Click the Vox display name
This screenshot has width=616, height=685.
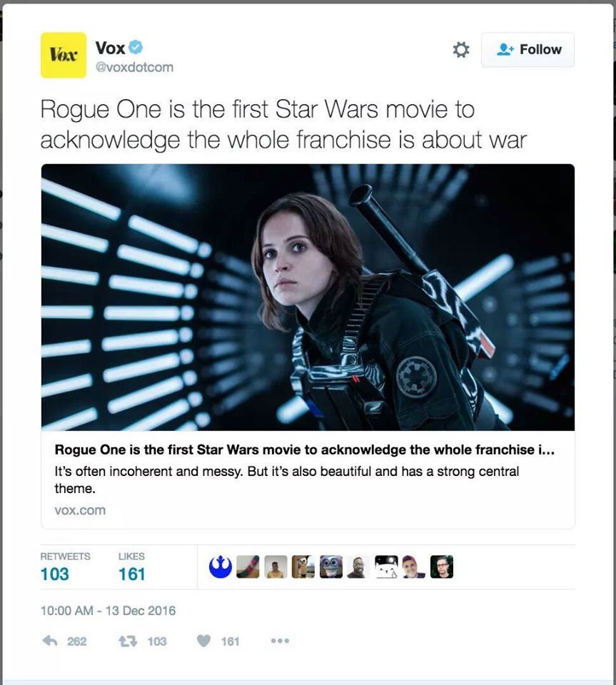pos(110,48)
